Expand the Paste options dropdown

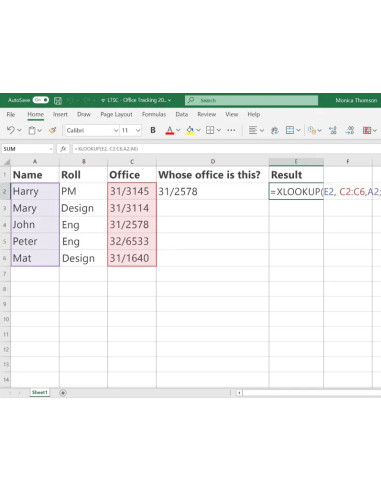40,130
